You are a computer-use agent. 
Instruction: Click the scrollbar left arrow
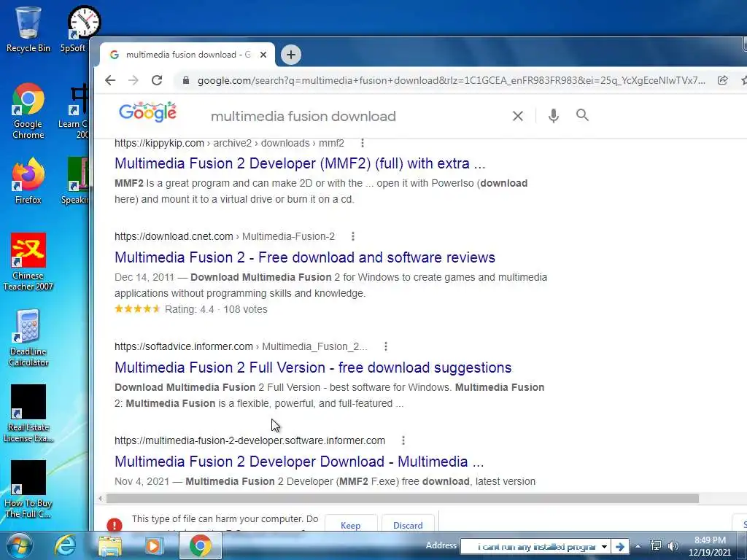(x=100, y=499)
